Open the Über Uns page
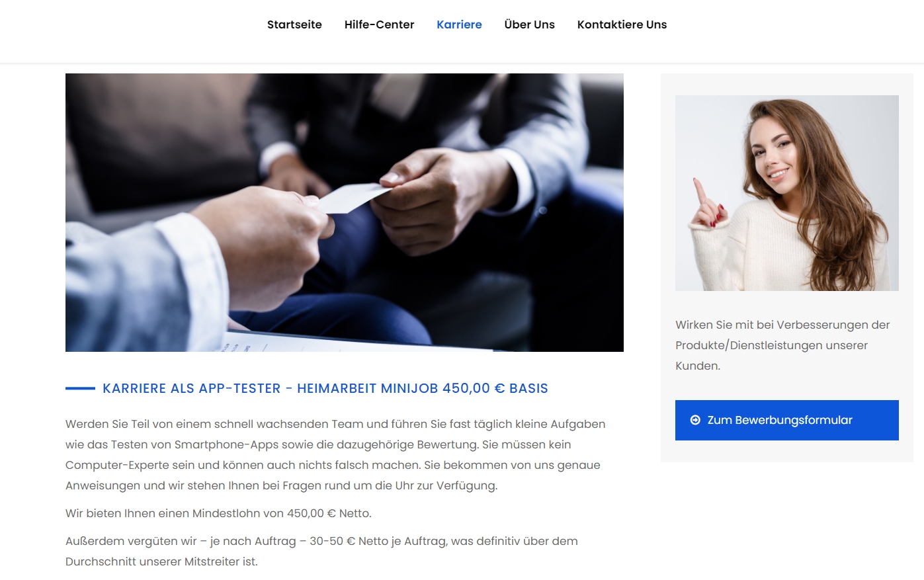 pyautogui.click(x=529, y=24)
